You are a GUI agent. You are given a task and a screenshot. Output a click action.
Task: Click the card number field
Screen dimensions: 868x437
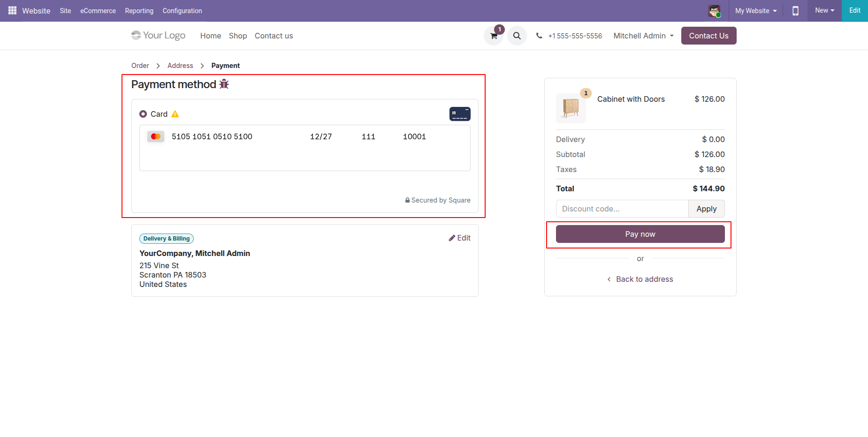[212, 136]
